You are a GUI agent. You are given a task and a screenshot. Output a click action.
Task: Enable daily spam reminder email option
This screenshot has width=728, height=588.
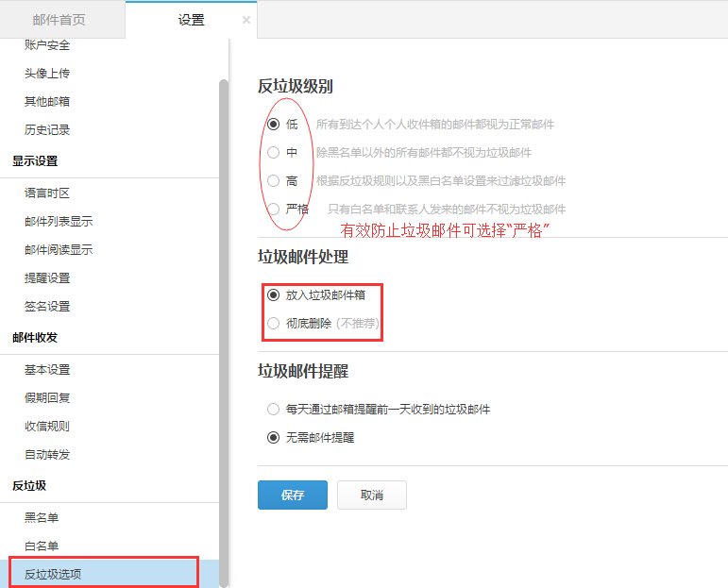[x=274, y=409]
